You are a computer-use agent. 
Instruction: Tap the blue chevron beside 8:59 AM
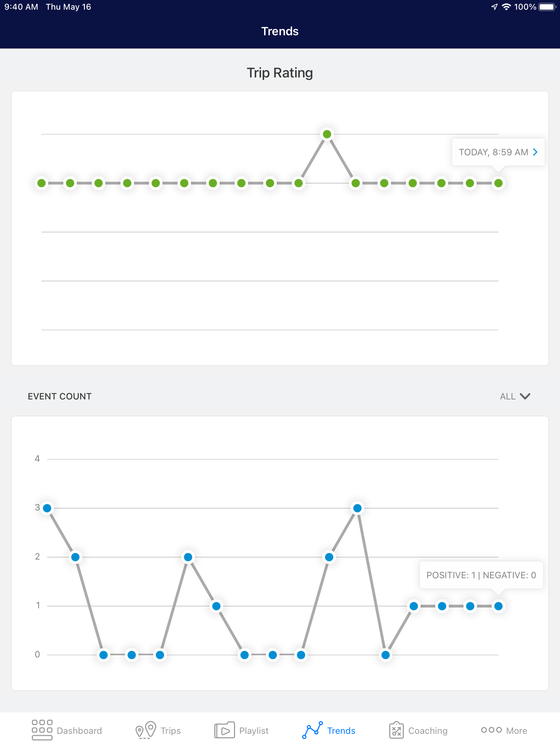pyautogui.click(x=535, y=152)
